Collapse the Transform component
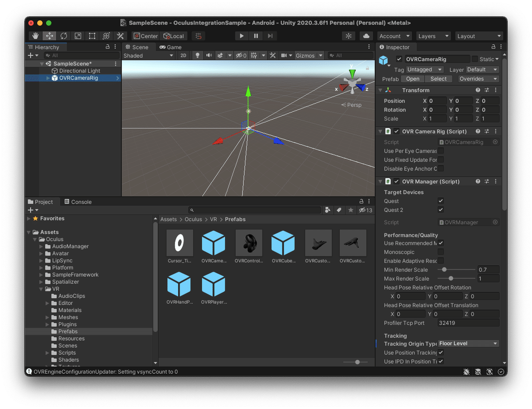Screen dimensions: 532x409 coord(380,90)
